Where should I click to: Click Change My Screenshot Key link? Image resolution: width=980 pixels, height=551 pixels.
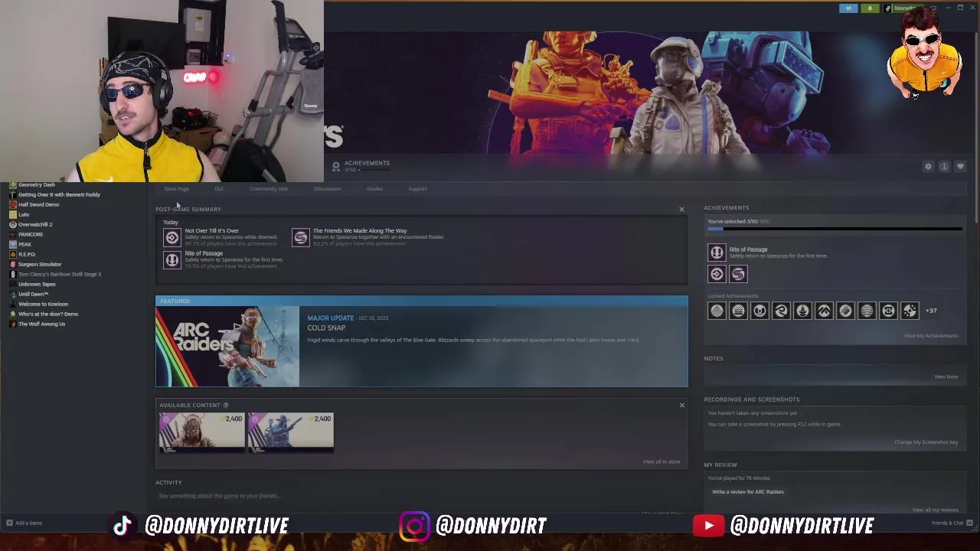[x=926, y=442]
